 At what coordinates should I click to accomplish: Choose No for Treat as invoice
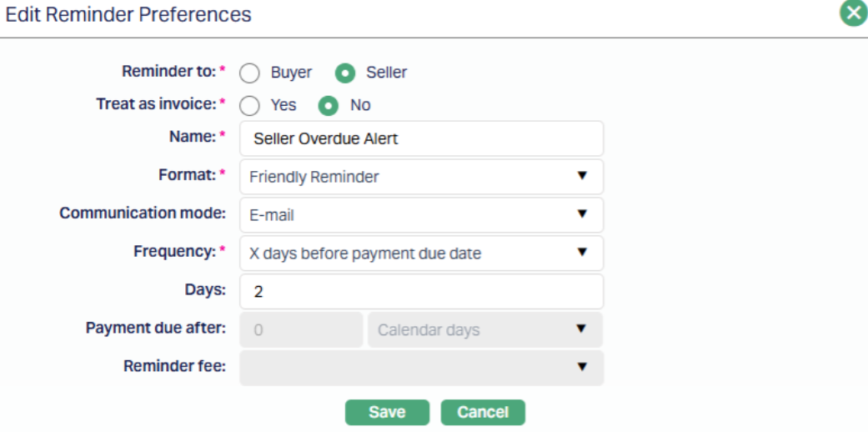[x=329, y=105]
